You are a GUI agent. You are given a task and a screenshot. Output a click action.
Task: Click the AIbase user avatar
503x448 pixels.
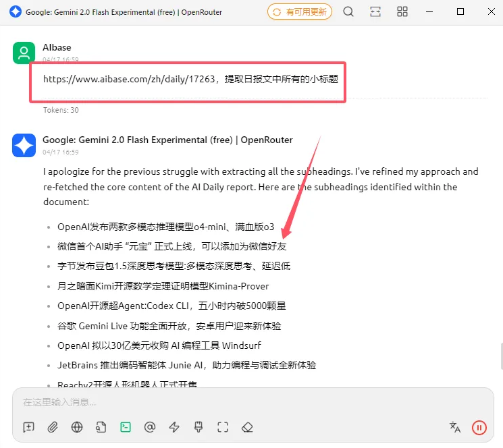coord(24,53)
